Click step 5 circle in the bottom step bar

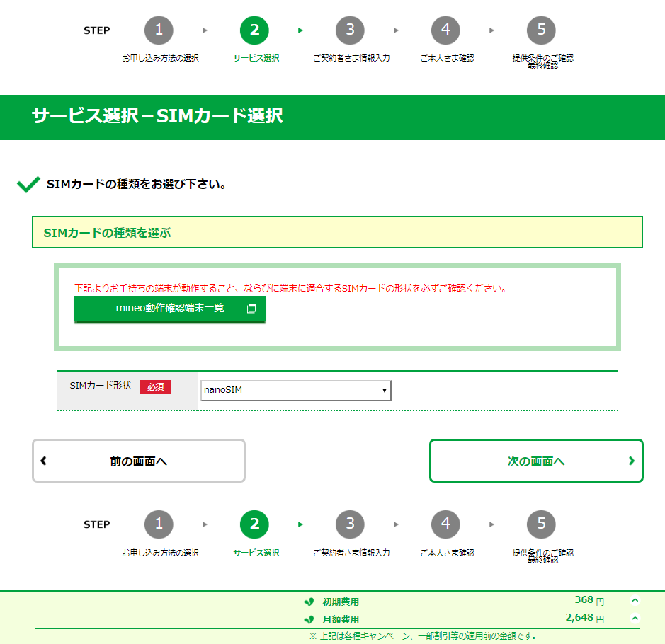pos(541,524)
